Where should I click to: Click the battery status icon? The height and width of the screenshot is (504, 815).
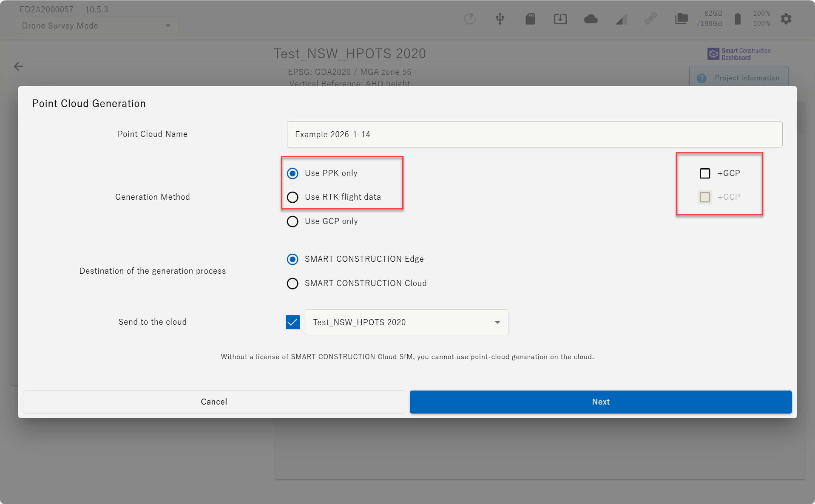pos(738,19)
